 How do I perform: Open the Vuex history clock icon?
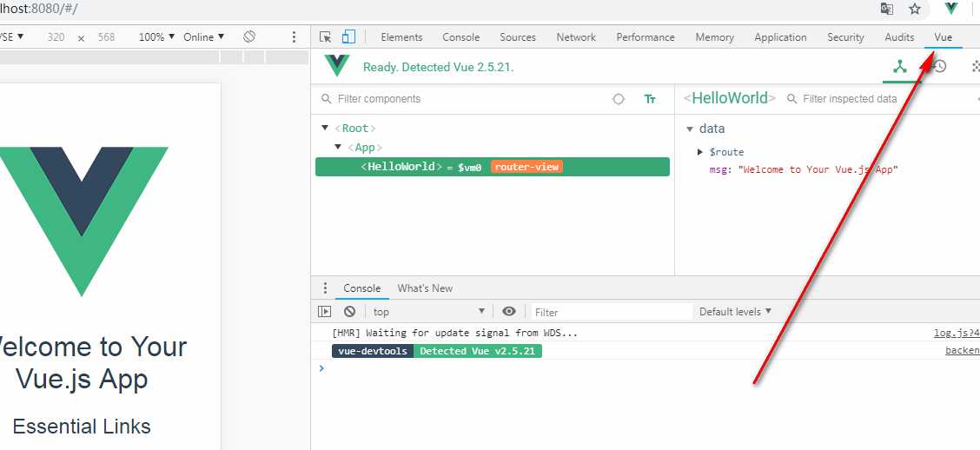939,66
